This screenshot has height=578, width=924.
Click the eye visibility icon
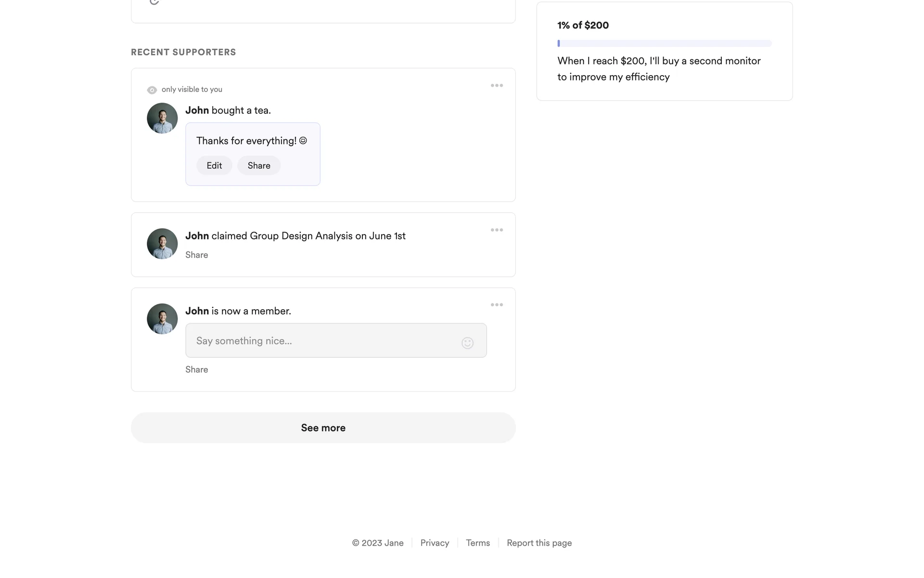click(152, 90)
